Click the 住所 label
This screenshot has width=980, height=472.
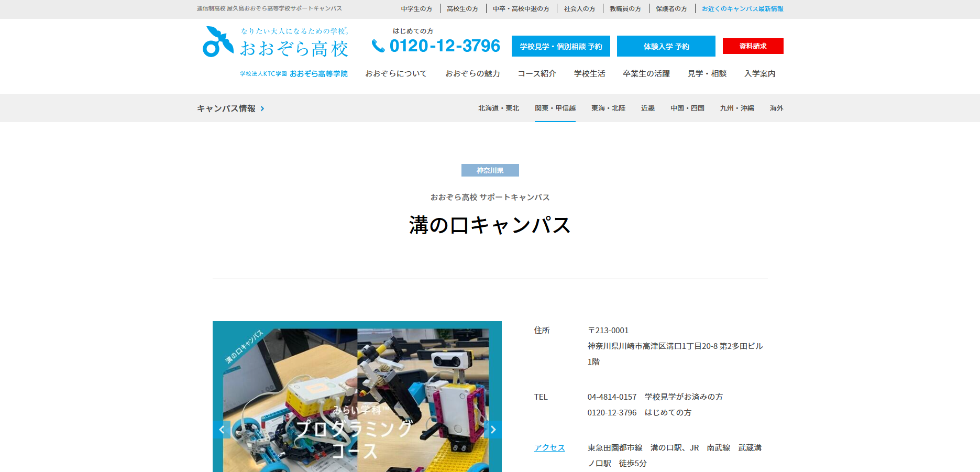click(x=542, y=330)
